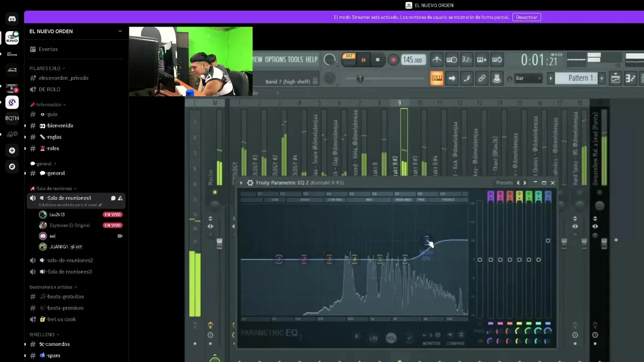Click FL Studio countdown 3-2 icon
The height and width of the screenshot is (362, 644).
pos(467,60)
